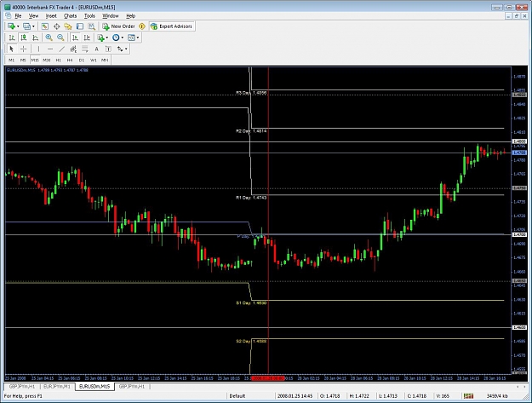Switch timeframe to M30

[x=47, y=60]
